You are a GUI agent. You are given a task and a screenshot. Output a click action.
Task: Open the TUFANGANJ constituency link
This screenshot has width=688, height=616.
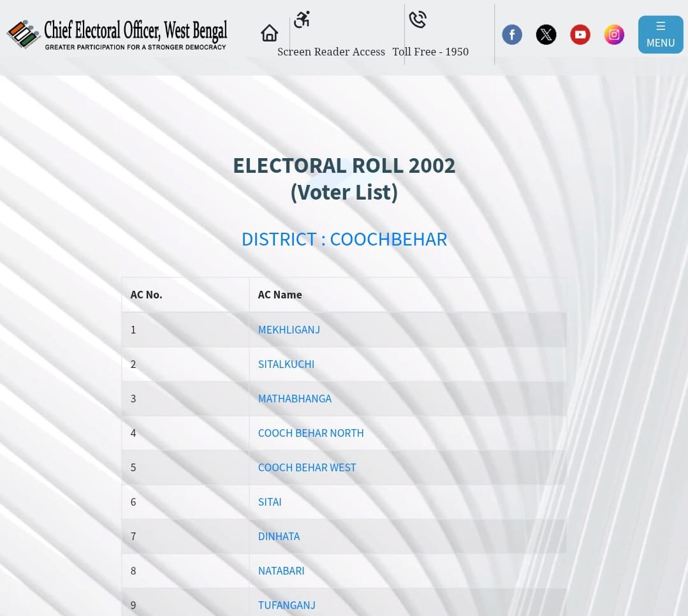coord(286,605)
